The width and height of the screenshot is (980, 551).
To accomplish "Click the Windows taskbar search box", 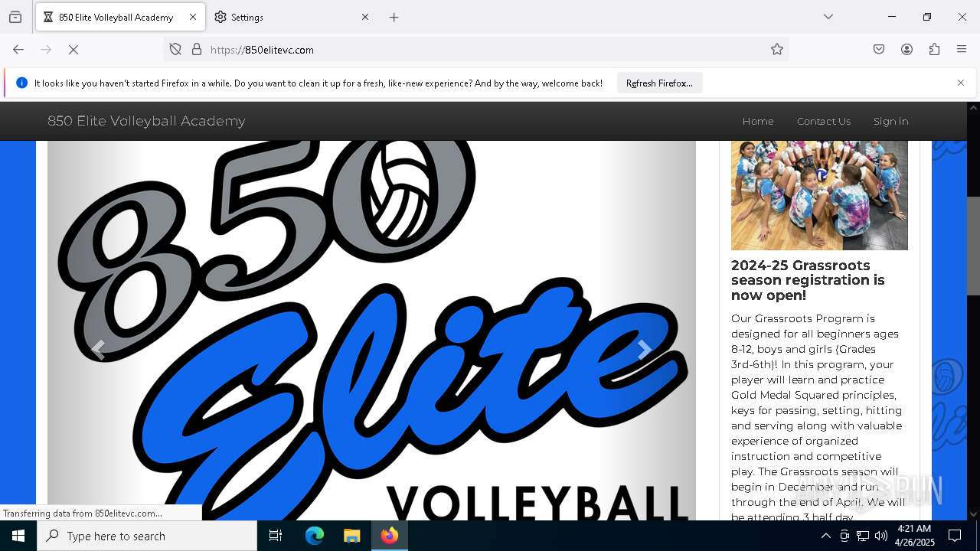I will tap(147, 536).
